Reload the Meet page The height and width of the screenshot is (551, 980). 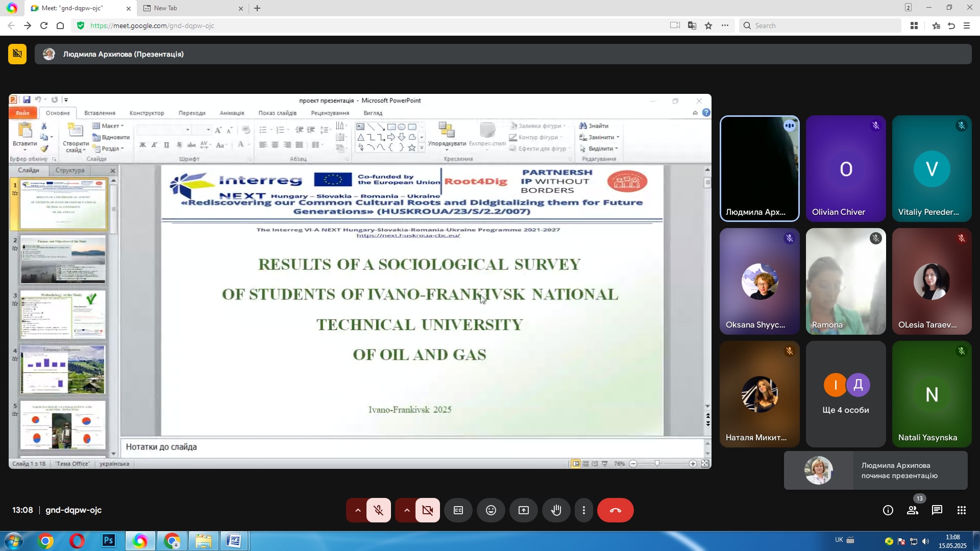click(x=44, y=26)
